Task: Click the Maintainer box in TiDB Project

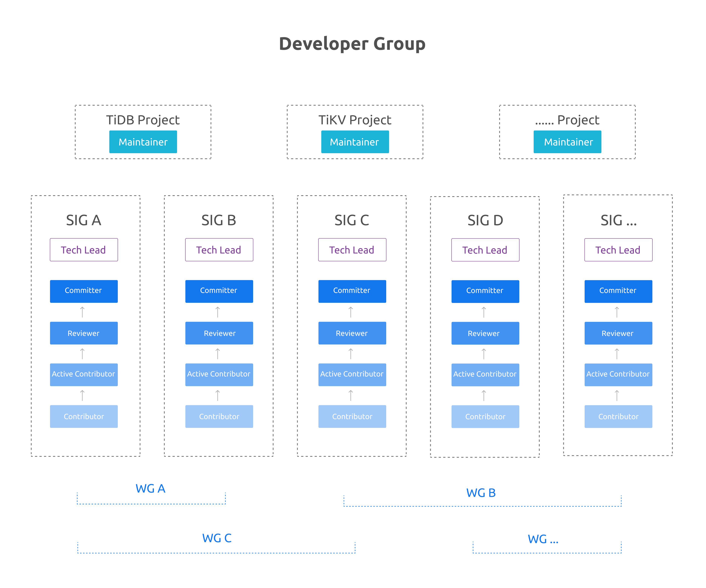Action: tap(143, 142)
